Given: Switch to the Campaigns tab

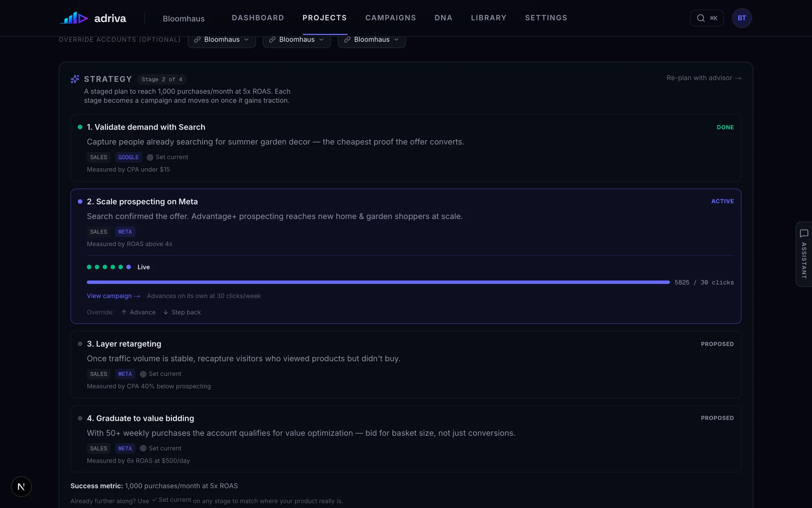Looking at the screenshot, I should (x=390, y=18).
